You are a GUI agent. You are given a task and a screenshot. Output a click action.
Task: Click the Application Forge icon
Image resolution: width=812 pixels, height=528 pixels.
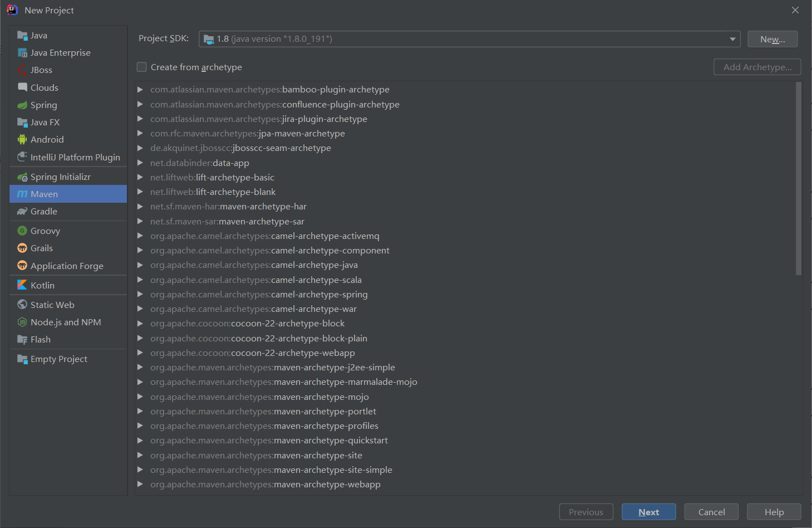pyautogui.click(x=22, y=266)
